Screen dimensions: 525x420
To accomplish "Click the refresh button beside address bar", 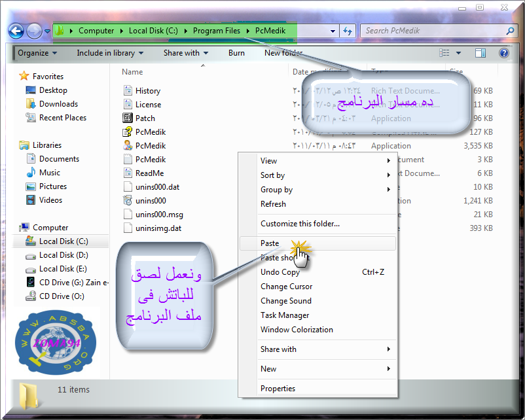I will click(x=348, y=31).
